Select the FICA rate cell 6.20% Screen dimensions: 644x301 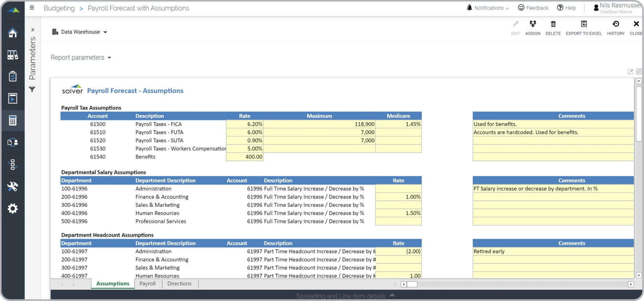245,124
